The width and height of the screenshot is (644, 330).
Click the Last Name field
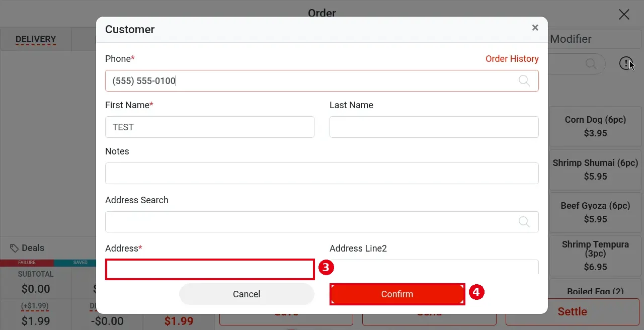(x=434, y=127)
